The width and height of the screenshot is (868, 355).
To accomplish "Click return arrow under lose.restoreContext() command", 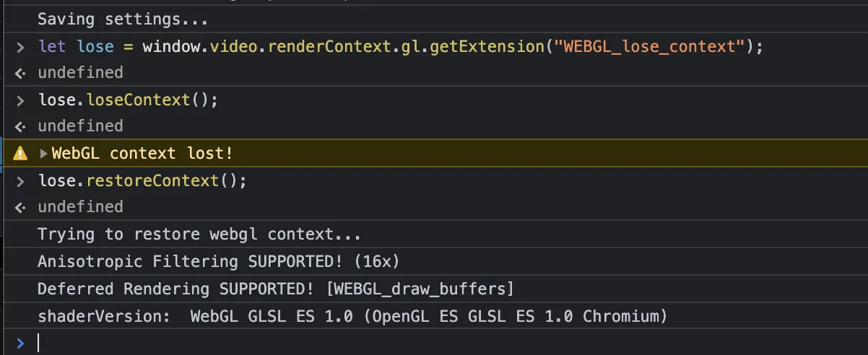I will 20,207.
